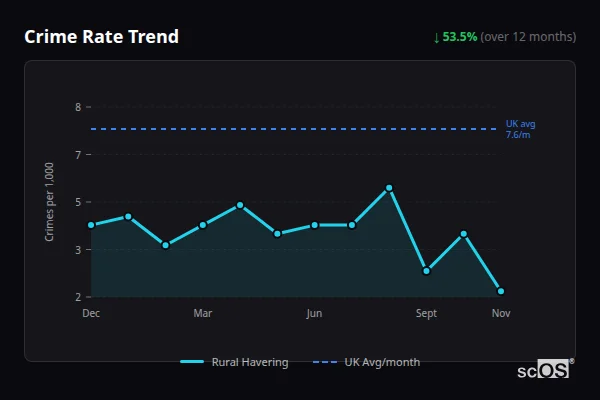The image size is (600, 400).
Task: Click the y-axis value 7
Action: 78,155
